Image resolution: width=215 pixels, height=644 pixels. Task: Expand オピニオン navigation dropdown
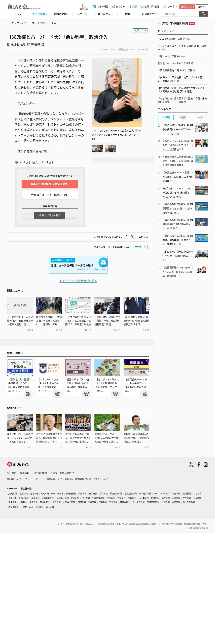105,14
